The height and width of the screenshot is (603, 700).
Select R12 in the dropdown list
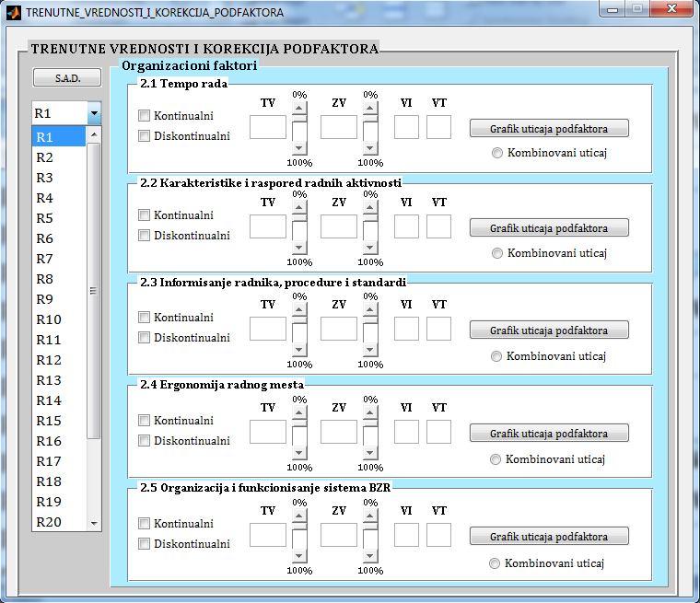point(58,359)
